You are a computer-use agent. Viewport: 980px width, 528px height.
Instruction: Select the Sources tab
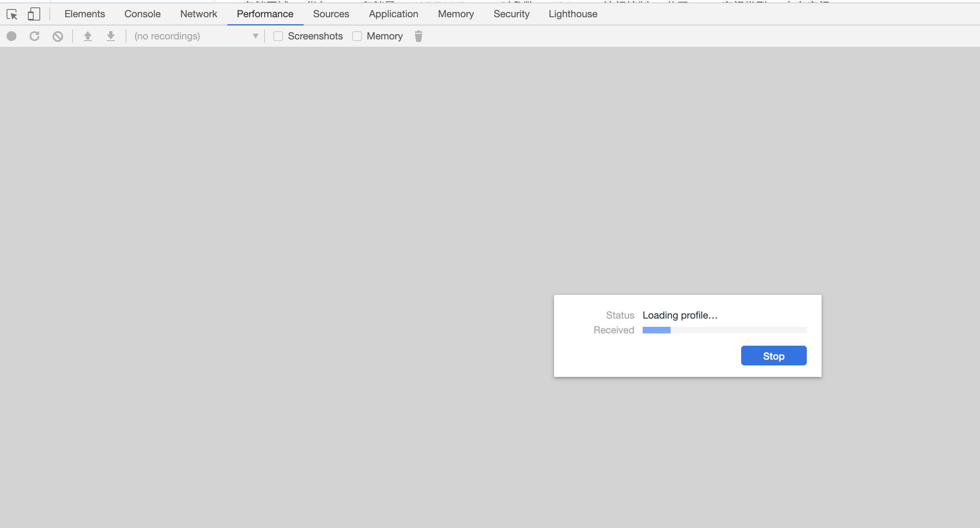pyautogui.click(x=331, y=13)
